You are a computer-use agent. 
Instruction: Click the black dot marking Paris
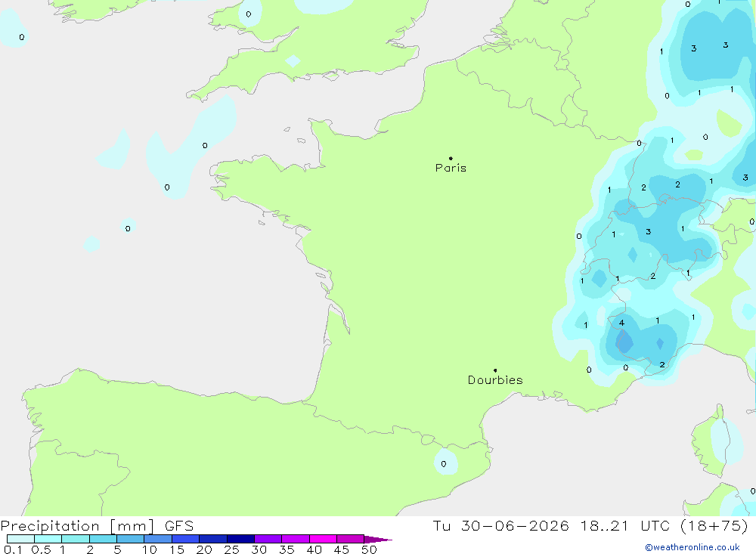[451, 158]
